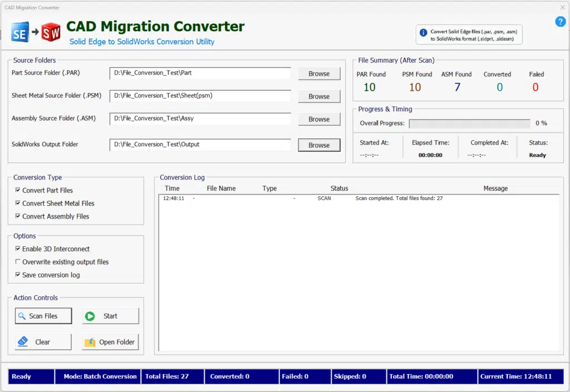Screen dimensions: 570x392
Task: Click the Solid Edge SE logo icon
Action: click(x=19, y=32)
